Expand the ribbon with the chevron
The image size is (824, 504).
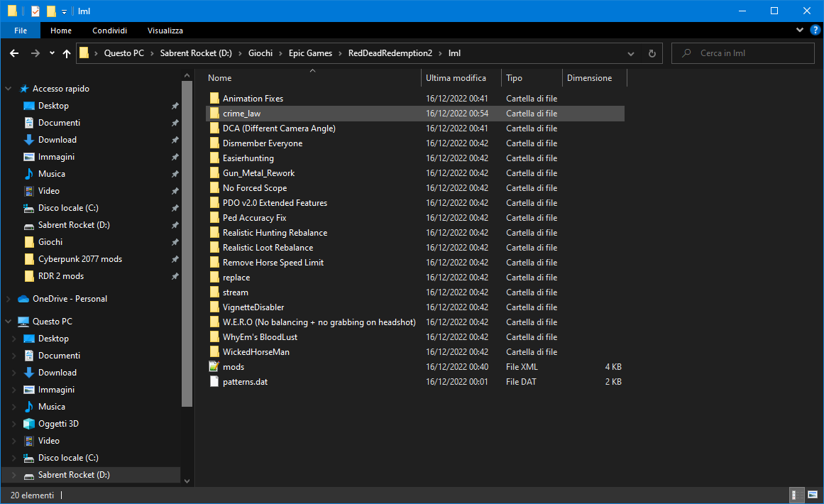coord(800,31)
